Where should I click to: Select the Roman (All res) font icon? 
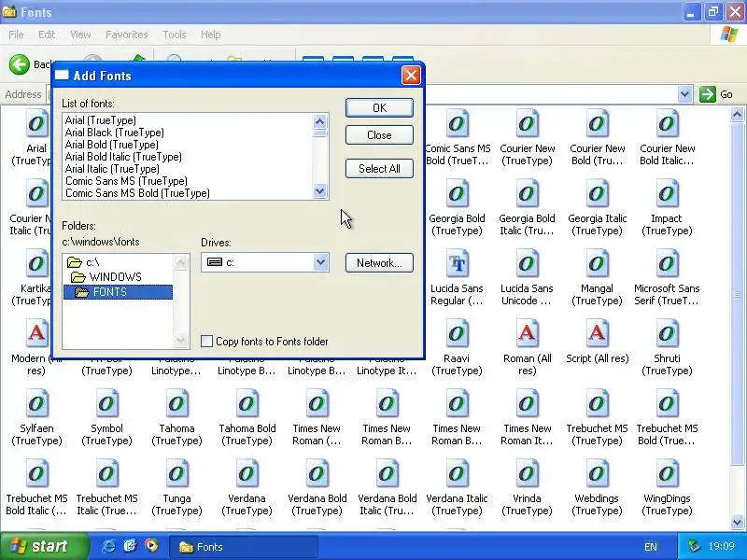click(x=527, y=334)
